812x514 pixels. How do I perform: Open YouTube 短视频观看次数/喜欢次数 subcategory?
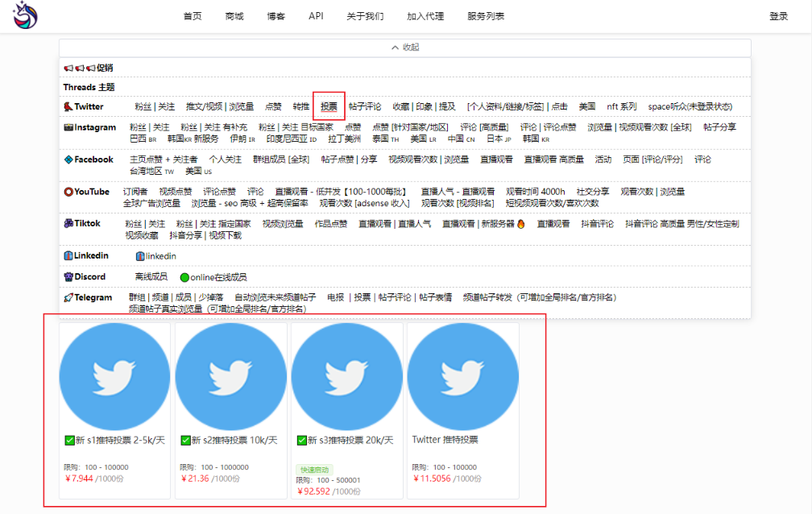click(552, 203)
